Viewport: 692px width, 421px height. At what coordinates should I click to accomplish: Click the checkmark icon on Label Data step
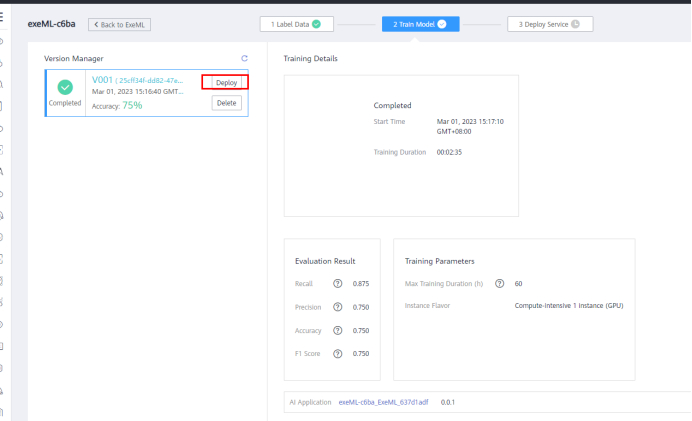click(316, 24)
